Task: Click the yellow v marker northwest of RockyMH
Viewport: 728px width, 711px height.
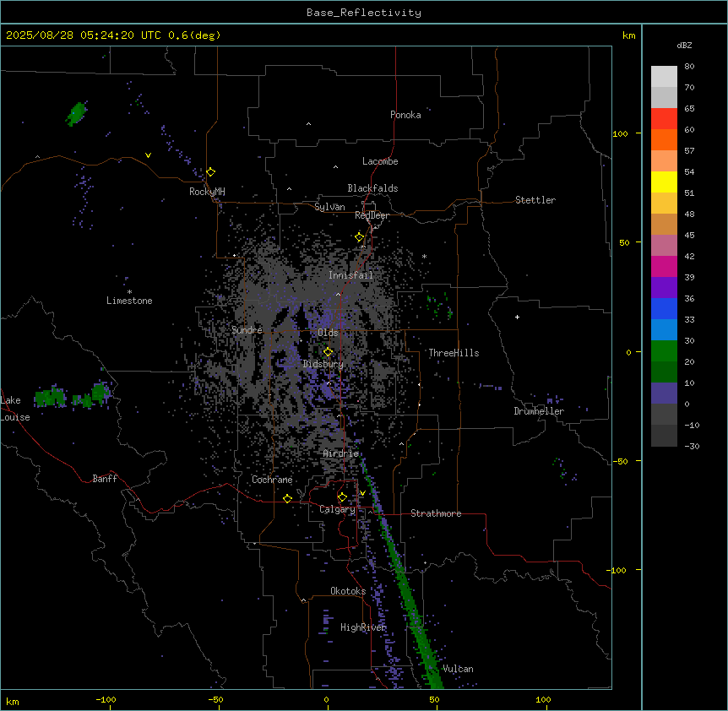Action: click(148, 155)
